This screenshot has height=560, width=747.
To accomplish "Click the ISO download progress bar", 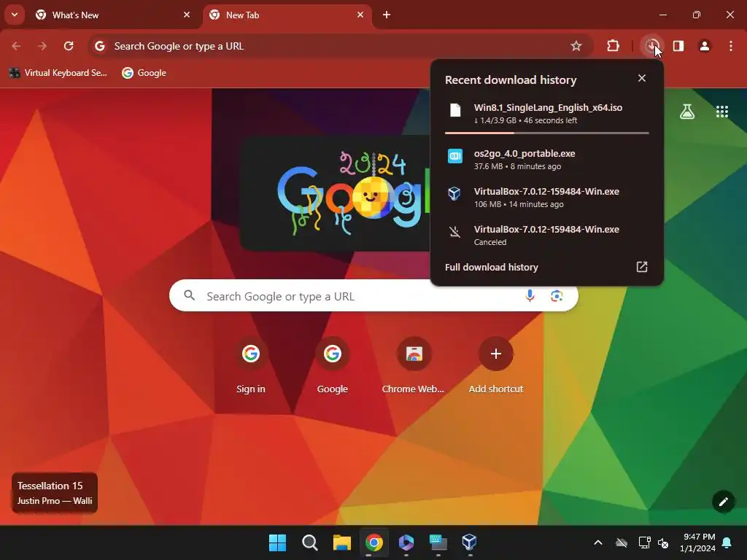I will tap(547, 133).
